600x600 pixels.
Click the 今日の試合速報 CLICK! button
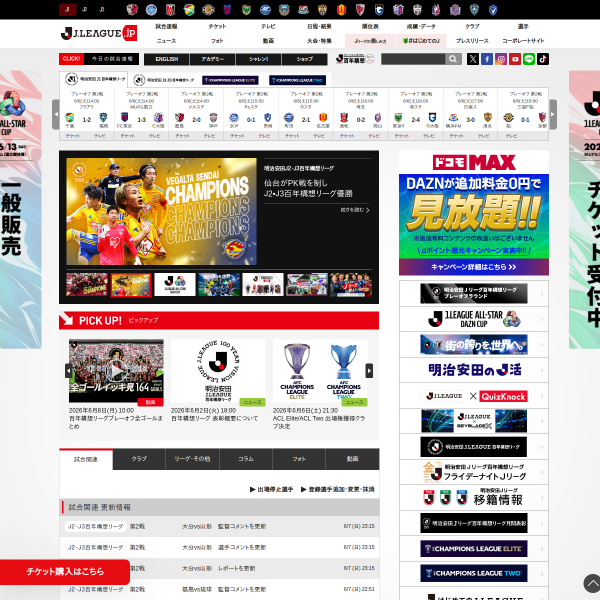coord(99,59)
